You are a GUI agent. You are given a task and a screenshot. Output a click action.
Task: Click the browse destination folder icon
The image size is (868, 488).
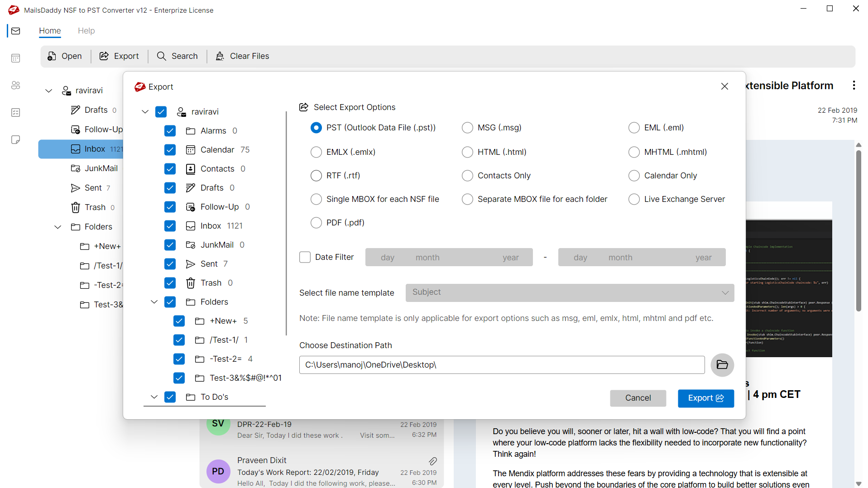(722, 365)
